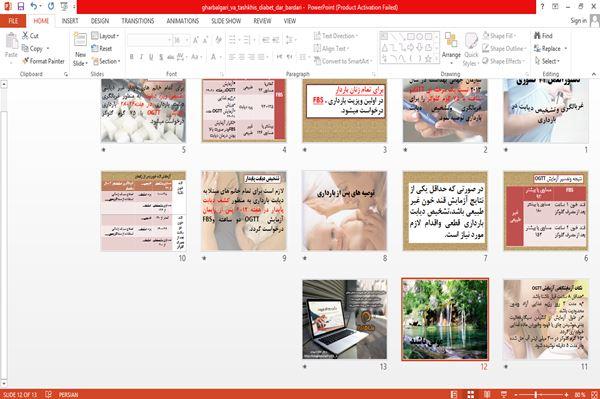Open the FILE tab
This screenshot has height=399, width=600.
pos(13,21)
